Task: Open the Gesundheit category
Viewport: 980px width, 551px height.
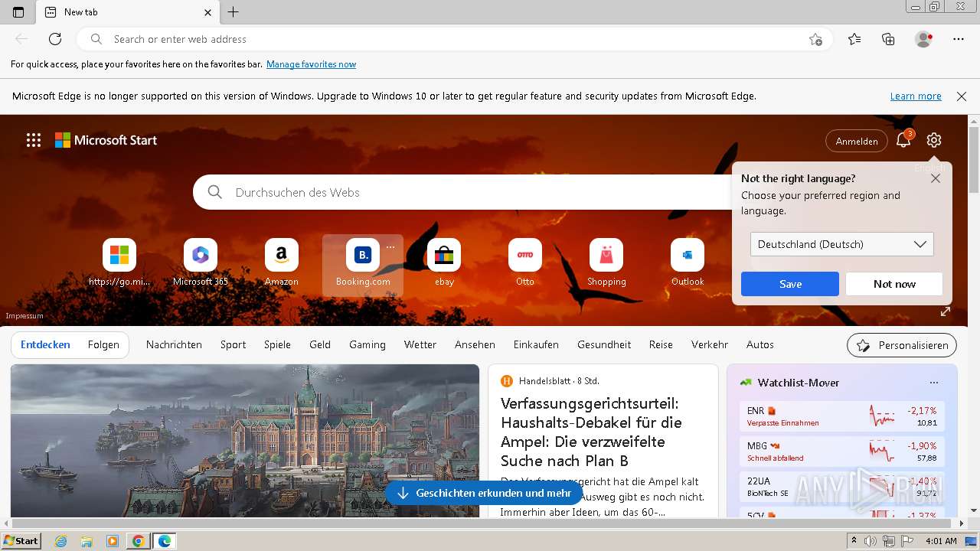Action: click(604, 345)
